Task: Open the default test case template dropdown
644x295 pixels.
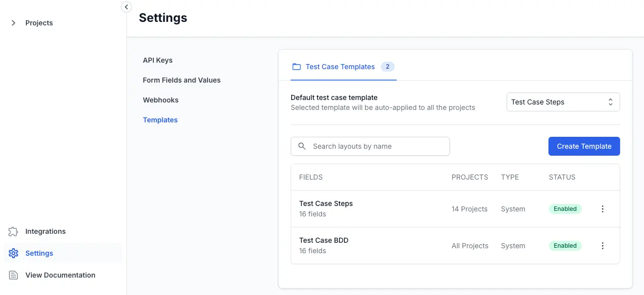Action: [x=557, y=102]
